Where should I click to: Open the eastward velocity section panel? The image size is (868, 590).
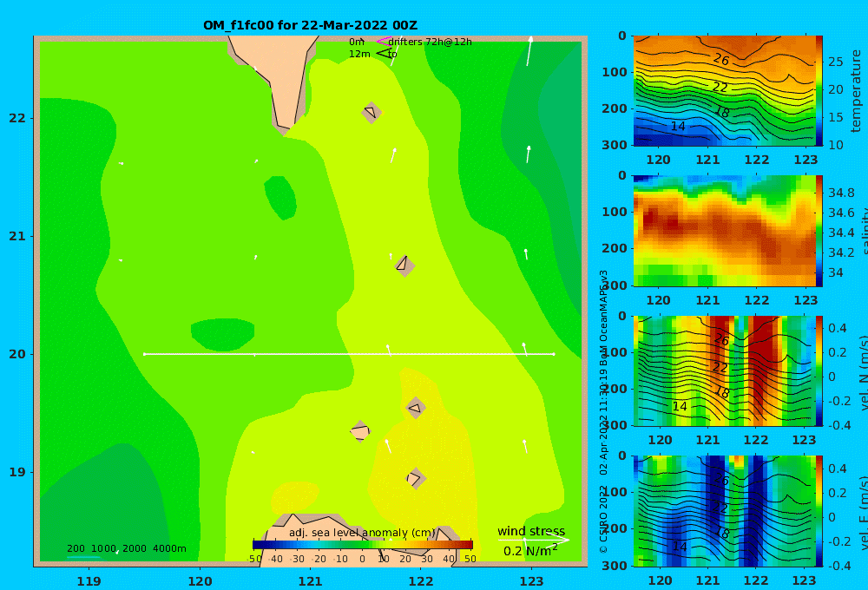[724, 511]
